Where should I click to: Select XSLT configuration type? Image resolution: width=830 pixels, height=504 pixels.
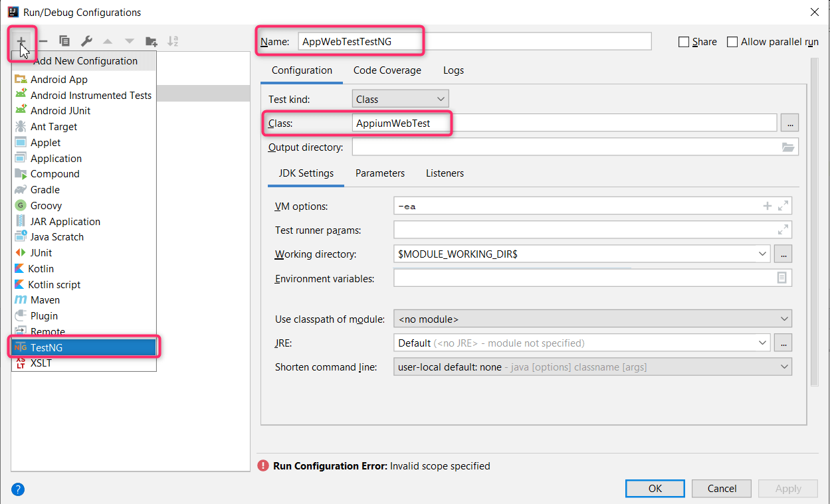coord(84,363)
